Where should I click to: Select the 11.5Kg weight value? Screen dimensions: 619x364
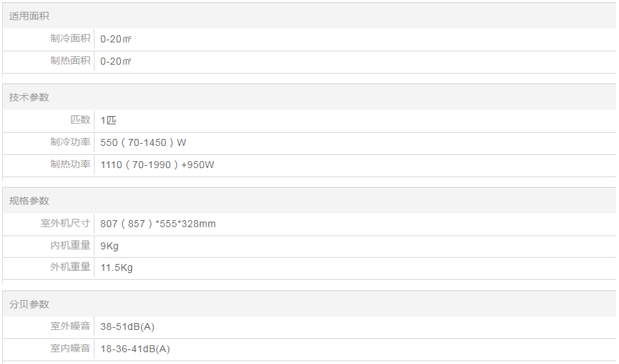[x=117, y=267]
